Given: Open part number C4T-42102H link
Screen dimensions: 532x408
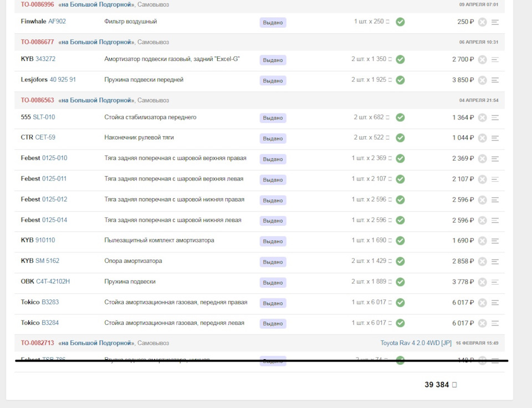Looking at the screenshot, I should (53, 281).
